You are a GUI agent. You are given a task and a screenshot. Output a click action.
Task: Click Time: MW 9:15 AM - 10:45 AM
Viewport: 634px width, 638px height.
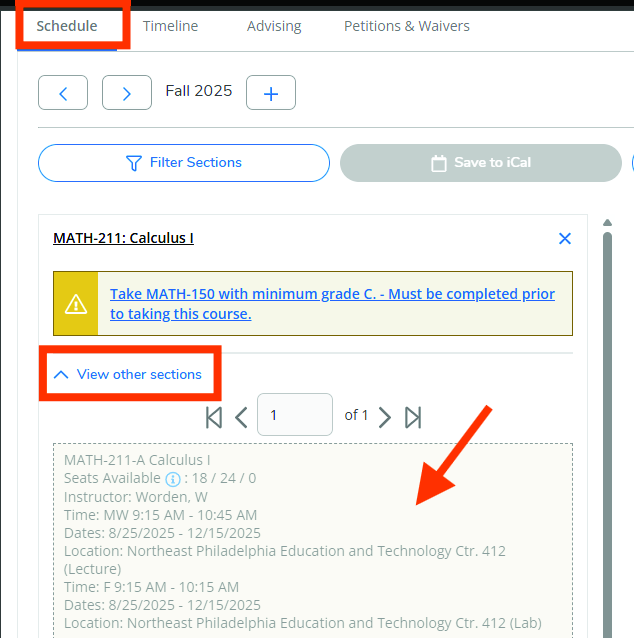tap(160, 515)
